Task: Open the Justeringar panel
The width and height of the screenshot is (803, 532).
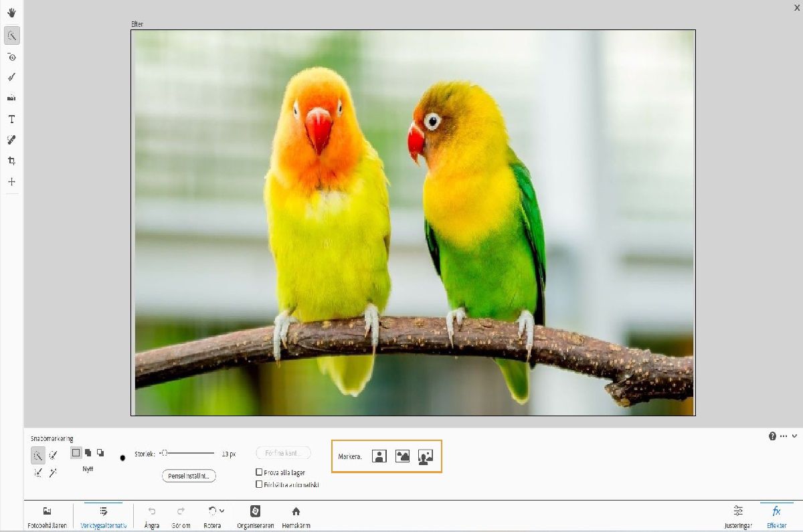Action: (x=738, y=517)
